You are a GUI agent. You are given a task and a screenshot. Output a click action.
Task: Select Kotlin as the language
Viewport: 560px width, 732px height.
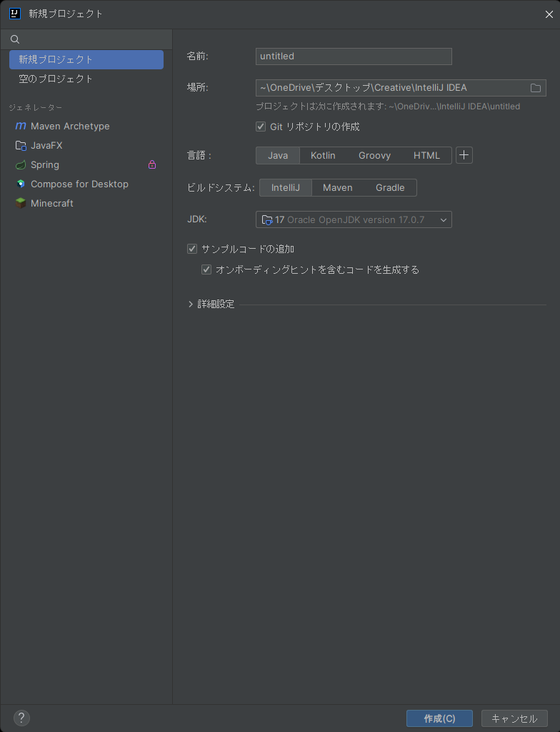pyautogui.click(x=323, y=155)
